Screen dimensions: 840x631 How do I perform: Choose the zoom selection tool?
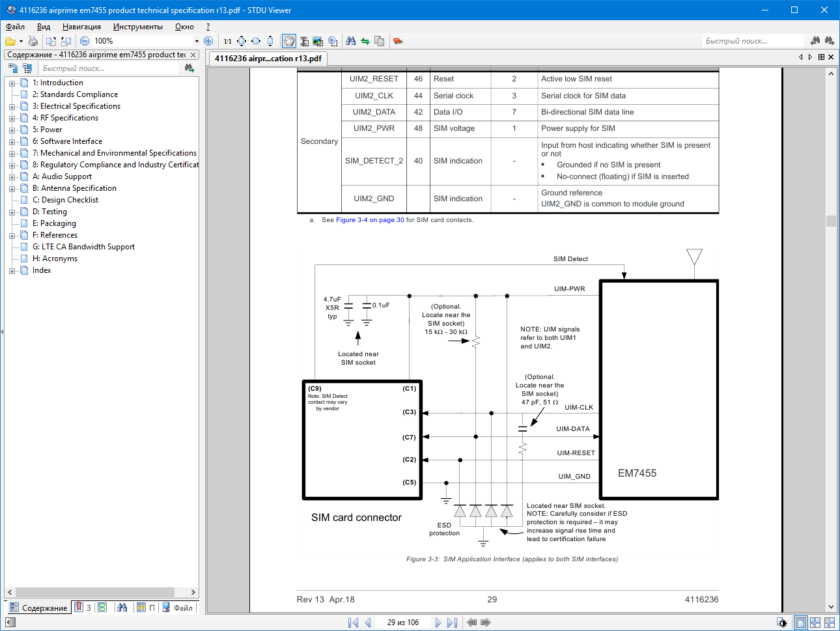click(x=333, y=41)
